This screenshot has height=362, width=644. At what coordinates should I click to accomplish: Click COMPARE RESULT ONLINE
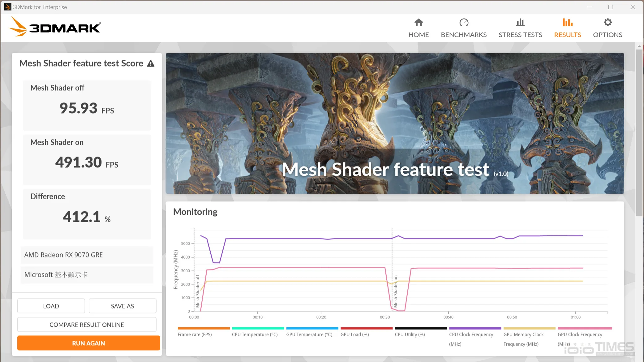(x=87, y=325)
